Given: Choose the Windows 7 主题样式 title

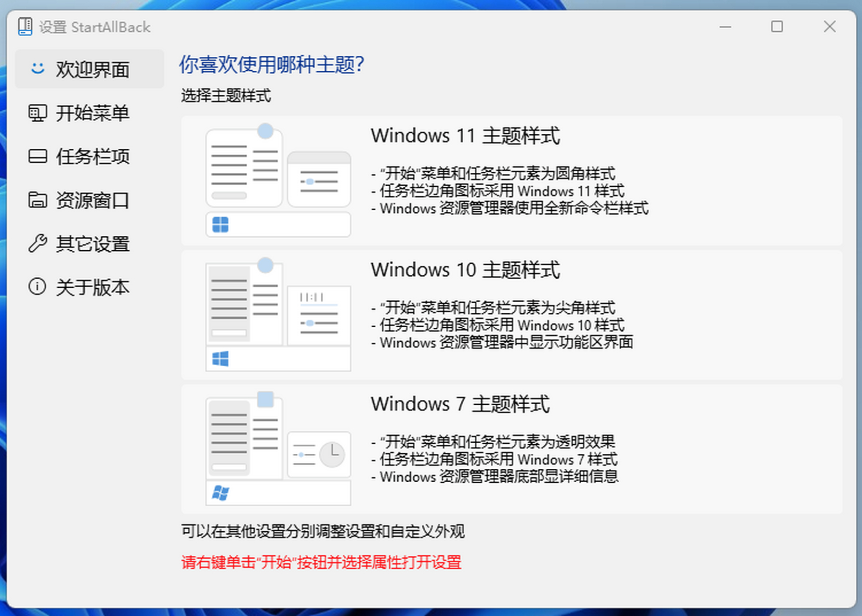Looking at the screenshot, I should coord(460,404).
